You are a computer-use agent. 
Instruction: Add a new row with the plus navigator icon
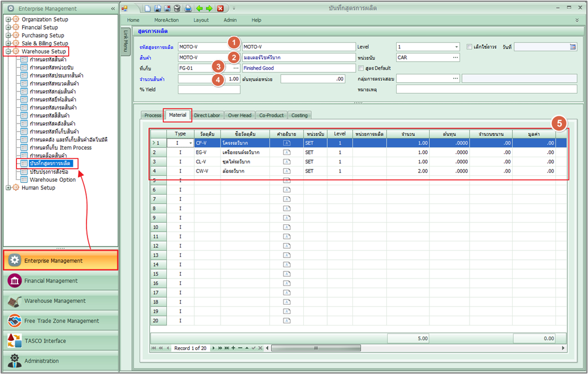point(233,348)
